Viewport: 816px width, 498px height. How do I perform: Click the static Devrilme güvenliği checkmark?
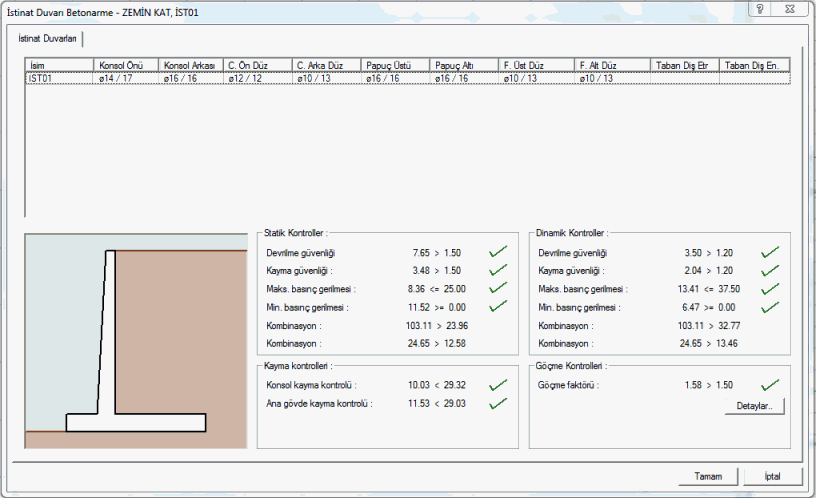(497, 252)
